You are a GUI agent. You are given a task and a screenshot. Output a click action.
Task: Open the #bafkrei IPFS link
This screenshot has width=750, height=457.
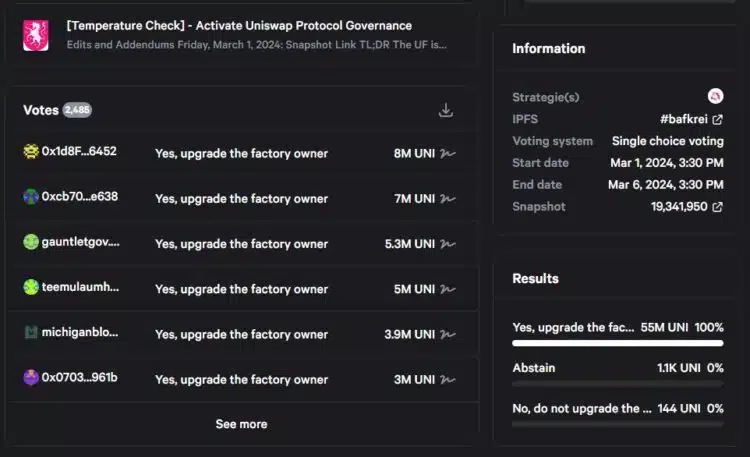pos(684,119)
